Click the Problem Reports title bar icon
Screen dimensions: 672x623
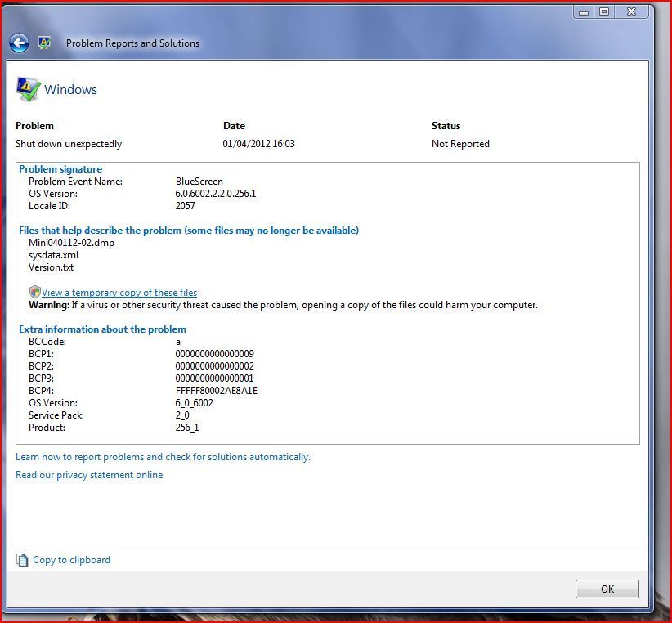pyautogui.click(x=44, y=43)
